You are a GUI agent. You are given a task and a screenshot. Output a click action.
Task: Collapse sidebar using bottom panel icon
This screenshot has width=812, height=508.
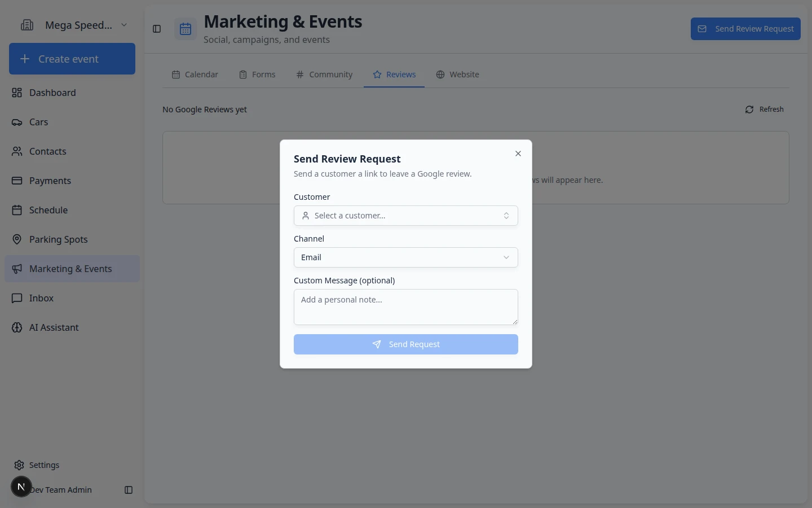[129, 490]
